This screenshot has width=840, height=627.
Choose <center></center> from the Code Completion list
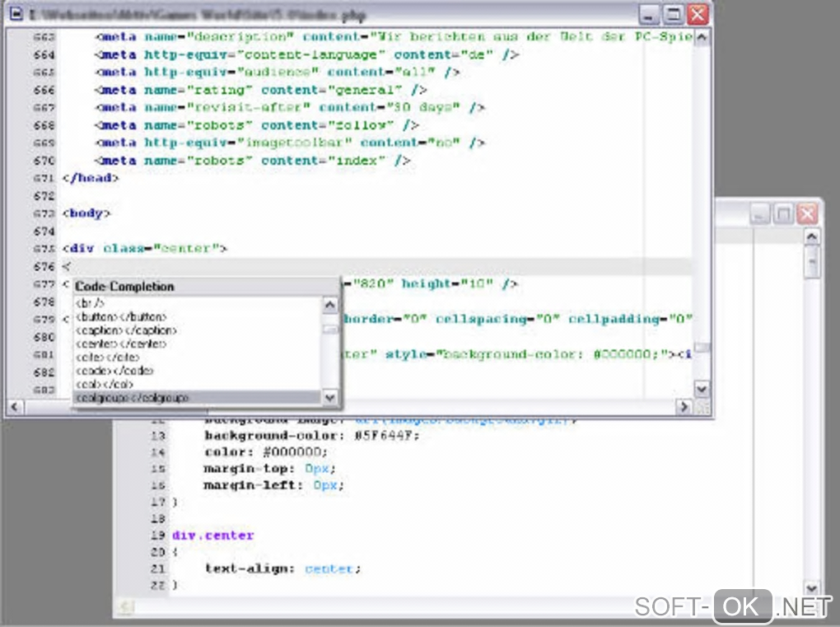click(122, 344)
